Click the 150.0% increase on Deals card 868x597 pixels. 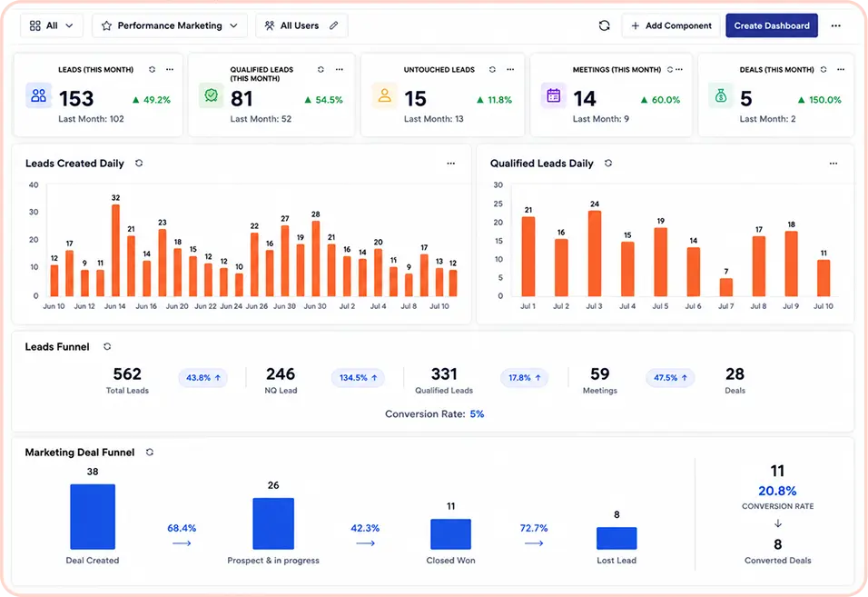[x=819, y=100]
